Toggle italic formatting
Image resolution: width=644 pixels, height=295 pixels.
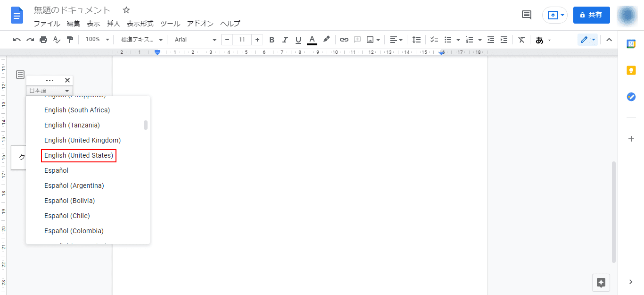285,40
